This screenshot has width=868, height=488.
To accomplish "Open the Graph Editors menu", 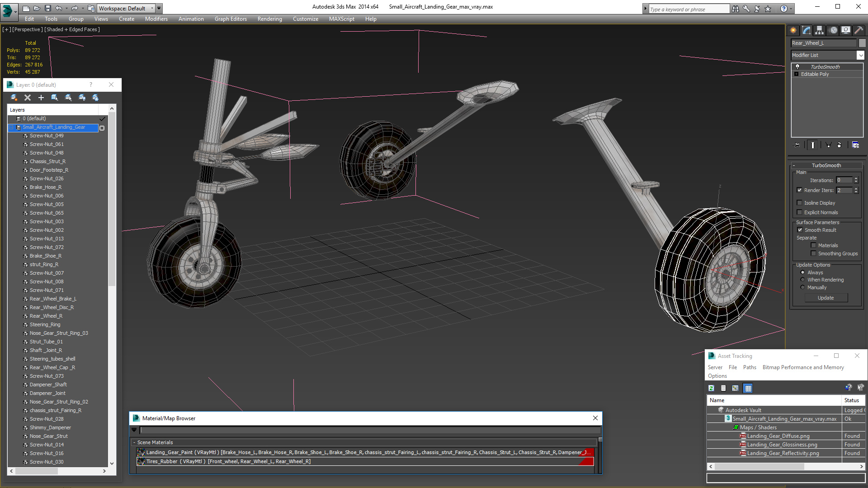I will pyautogui.click(x=231, y=19).
